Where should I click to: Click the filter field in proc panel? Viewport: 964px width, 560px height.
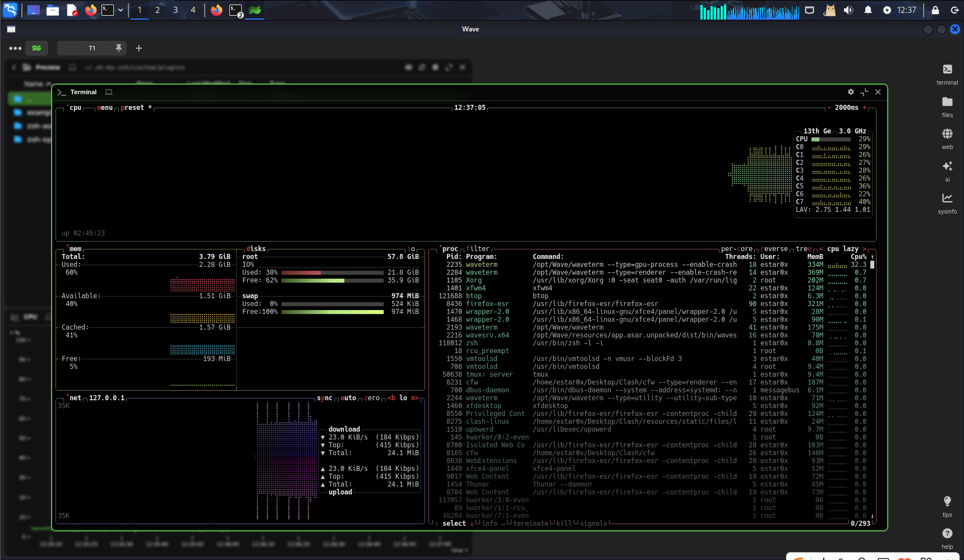click(x=478, y=249)
